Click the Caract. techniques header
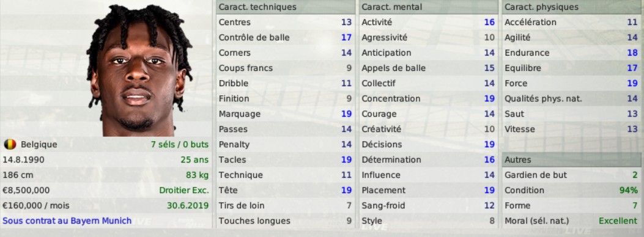644x237 pixels. tap(285, 7)
